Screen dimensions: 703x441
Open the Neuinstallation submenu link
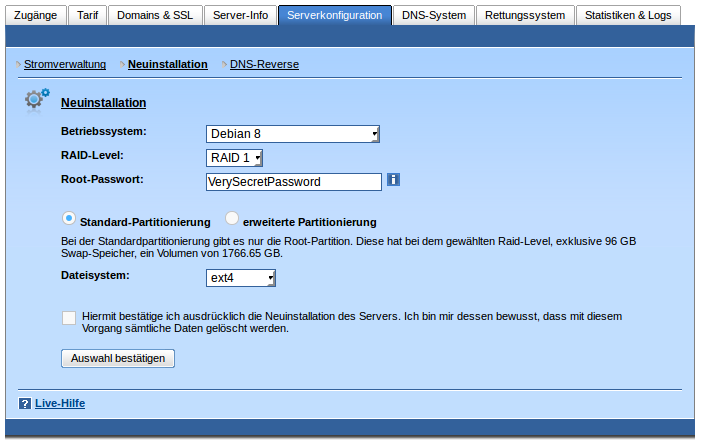coord(168,65)
